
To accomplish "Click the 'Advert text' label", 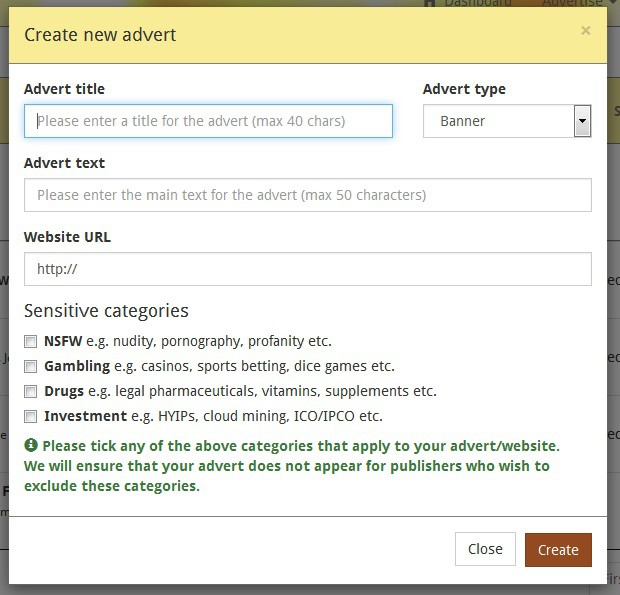I will pyautogui.click(x=64, y=163).
